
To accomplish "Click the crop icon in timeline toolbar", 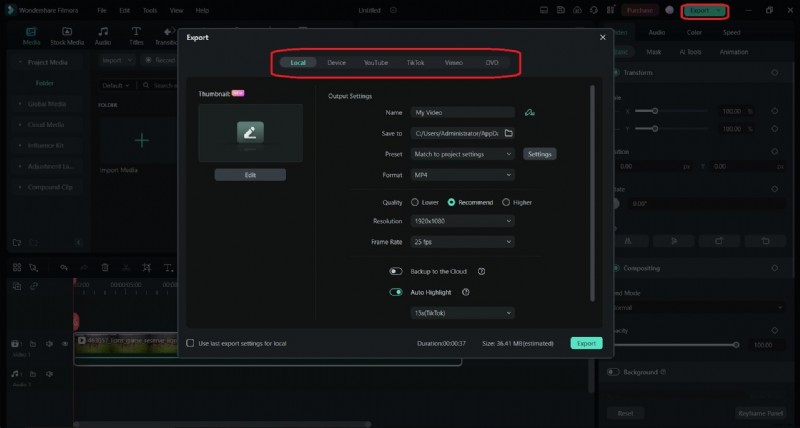I will (x=147, y=267).
